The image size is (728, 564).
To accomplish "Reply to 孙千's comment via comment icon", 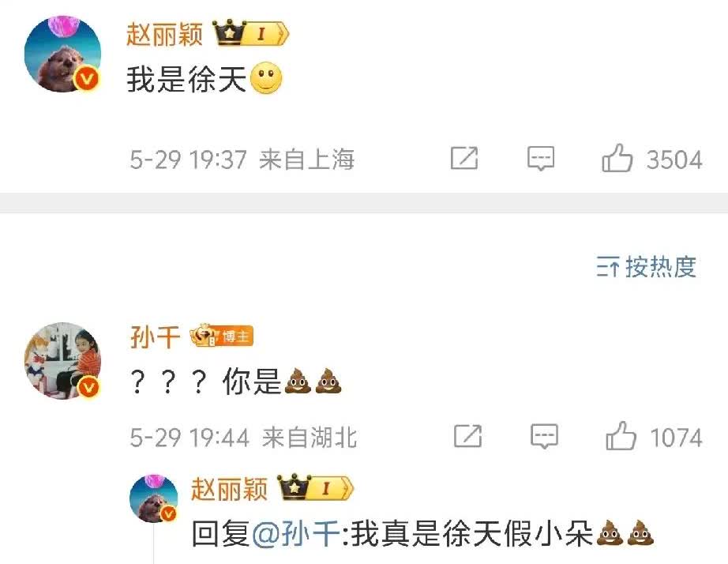I will coord(544,436).
